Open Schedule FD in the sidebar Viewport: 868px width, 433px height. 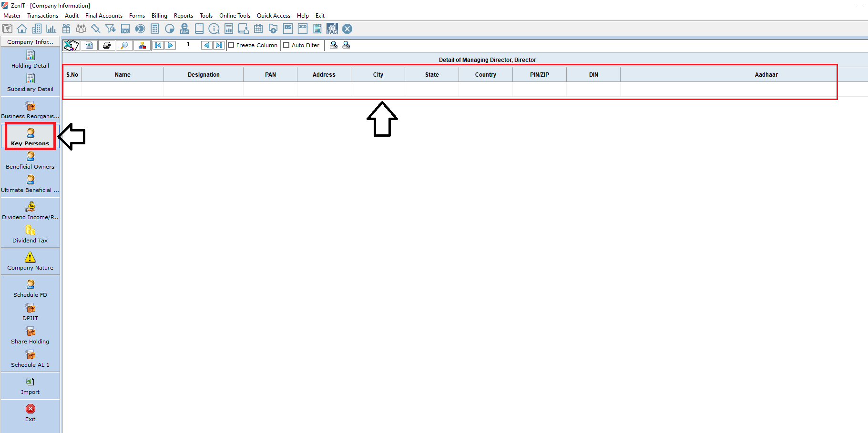click(30, 289)
